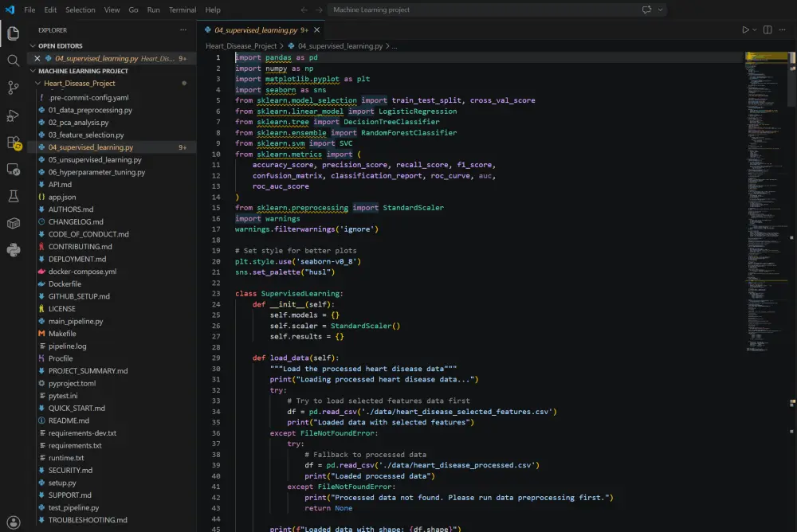
Task: Open the Makefile
Action: click(62, 334)
